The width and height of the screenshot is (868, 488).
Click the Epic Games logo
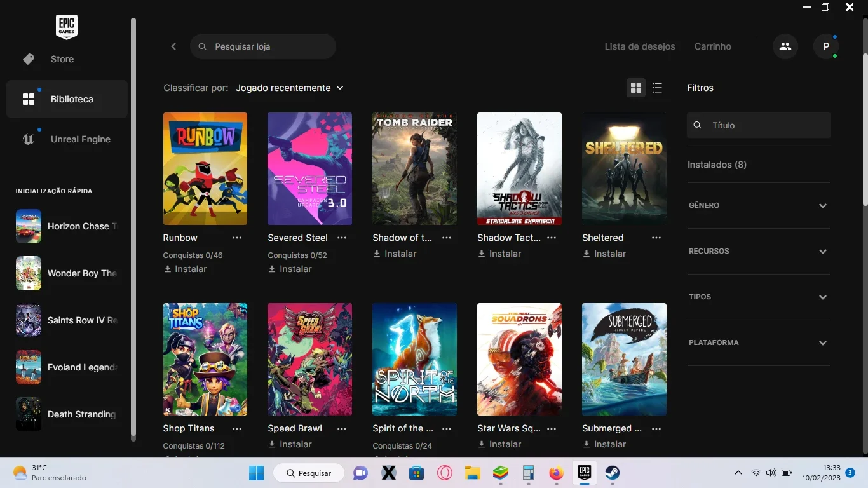click(67, 27)
